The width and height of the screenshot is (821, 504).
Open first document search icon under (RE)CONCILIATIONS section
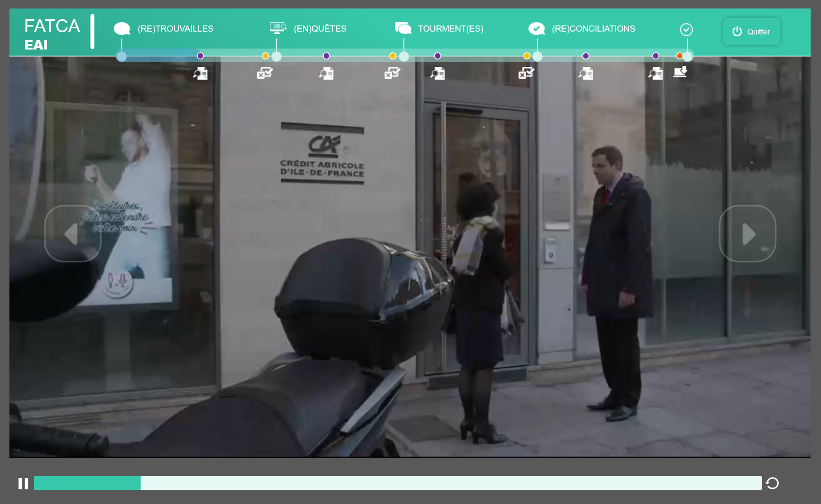(586, 73)
